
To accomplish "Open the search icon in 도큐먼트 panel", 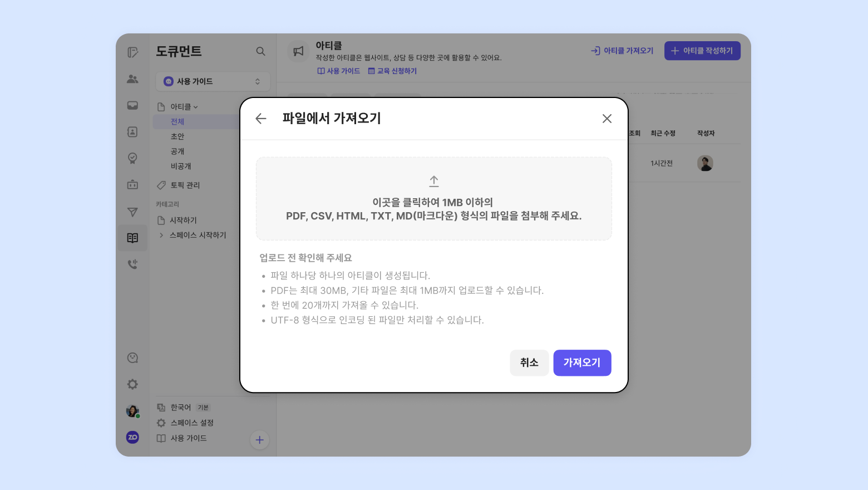I will point(260,51).
